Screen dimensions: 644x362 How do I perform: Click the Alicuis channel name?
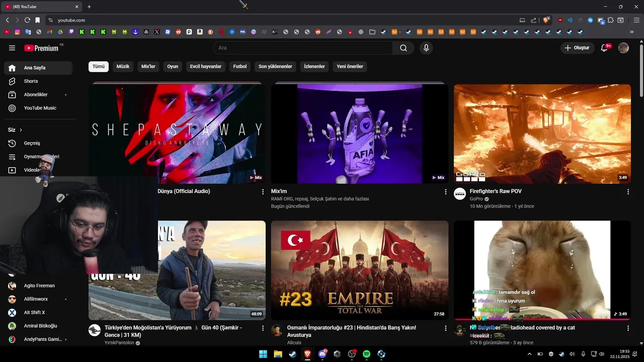coord(294,343)
